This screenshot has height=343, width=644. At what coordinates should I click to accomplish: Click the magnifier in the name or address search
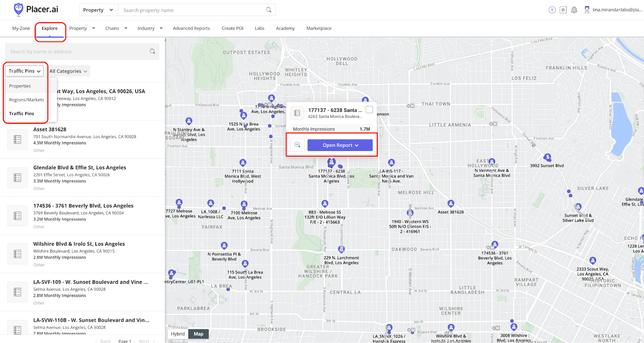(153, 51)
